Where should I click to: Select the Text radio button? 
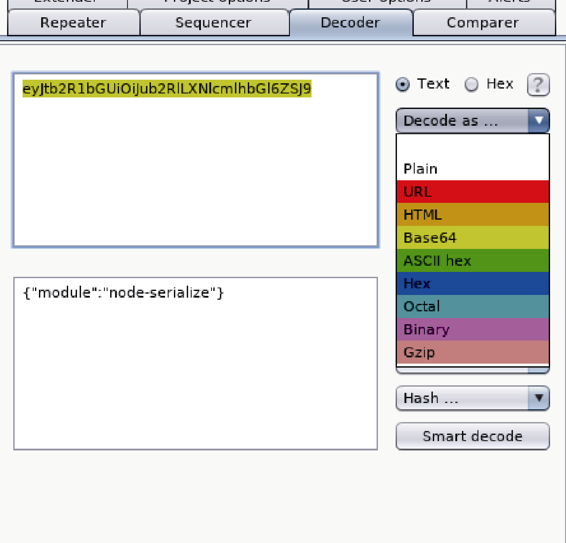click(x=402, y=84)
